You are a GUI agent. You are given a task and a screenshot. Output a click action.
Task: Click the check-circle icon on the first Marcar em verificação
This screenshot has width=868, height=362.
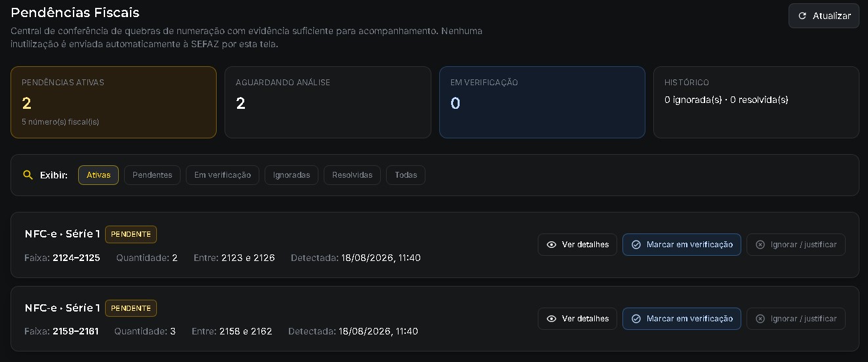pos(636,245)
